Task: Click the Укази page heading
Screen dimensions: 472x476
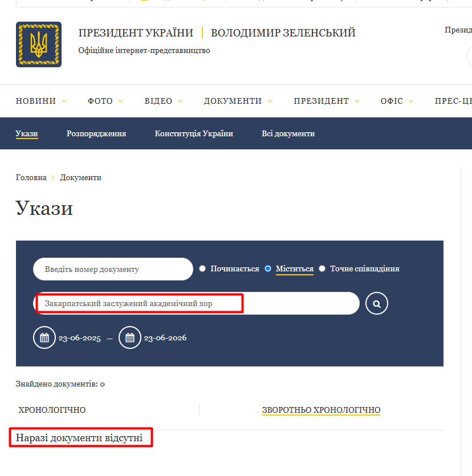Action: tap(44, 208)
